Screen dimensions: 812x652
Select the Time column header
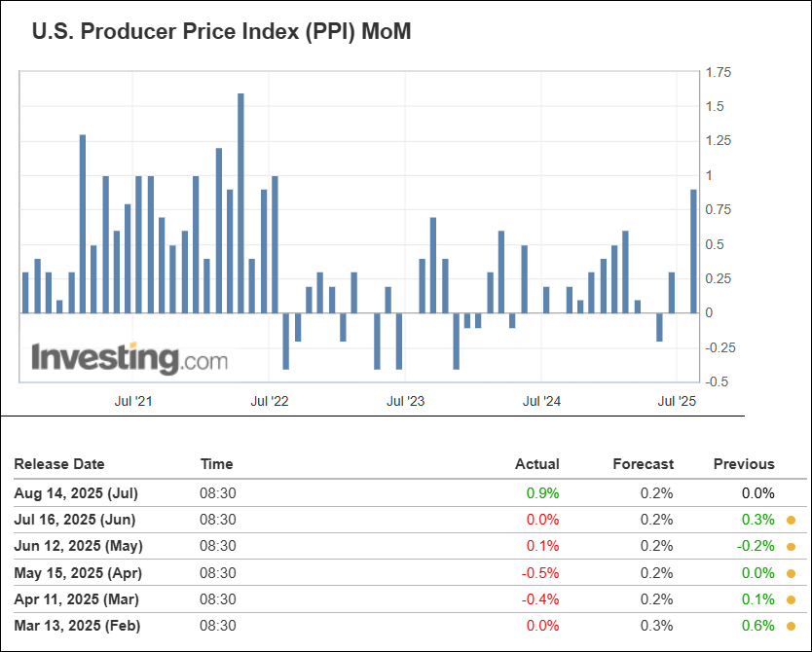tap(216, 464)
